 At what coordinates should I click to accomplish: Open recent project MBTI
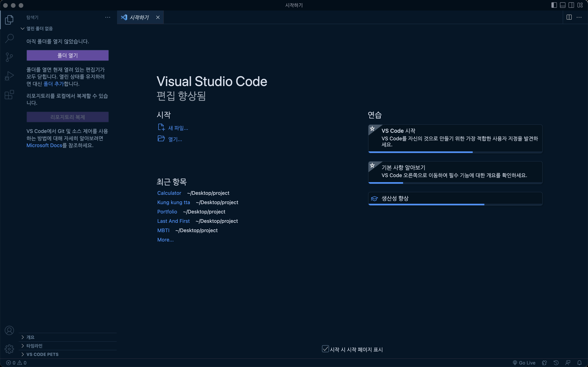163,230
